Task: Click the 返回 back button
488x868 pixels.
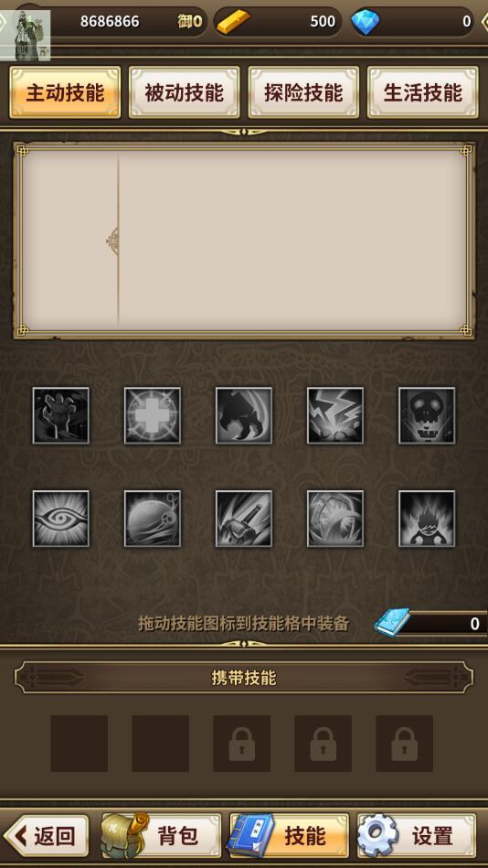Action: [x=47, y=836]
